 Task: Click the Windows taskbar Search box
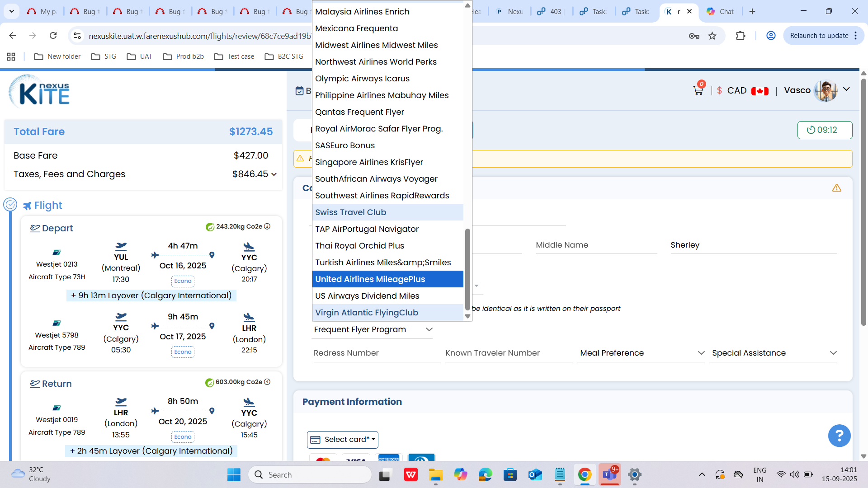coord(310,474)
